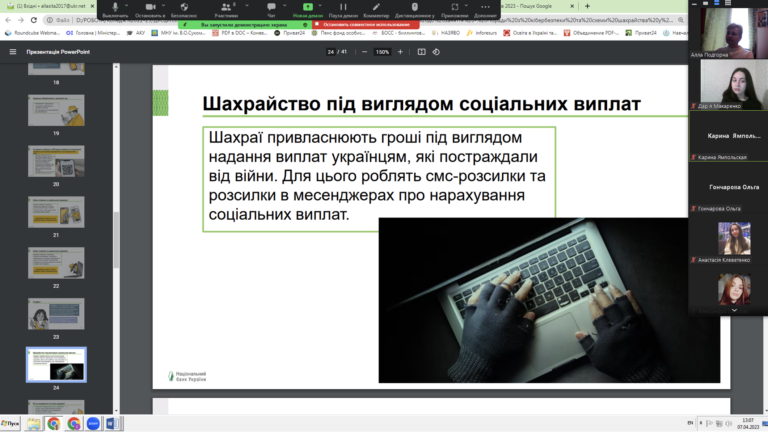Click the 150% zoom level field

pyautogui.click(x=382, y=52)
